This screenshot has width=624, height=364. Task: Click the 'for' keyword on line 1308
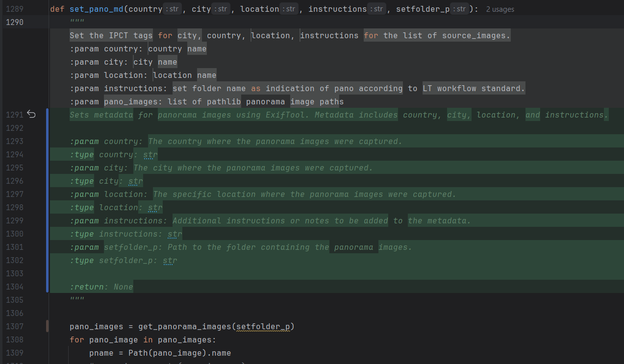tap(77, 340)
